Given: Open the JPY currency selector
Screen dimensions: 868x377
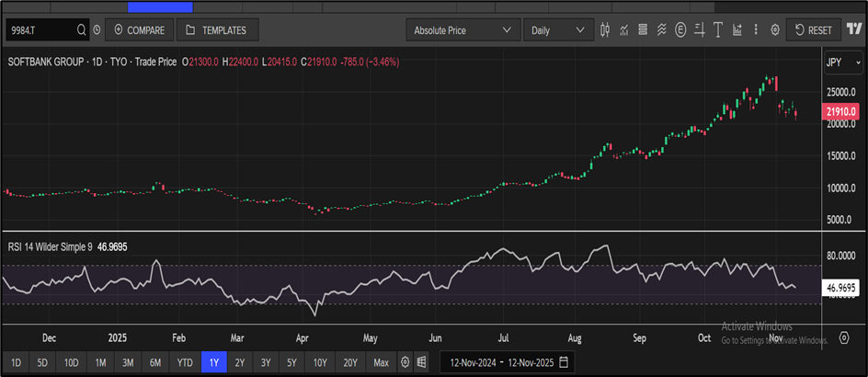Looking at the screenshot, I should pyautogui.click(x=842, y=62).
